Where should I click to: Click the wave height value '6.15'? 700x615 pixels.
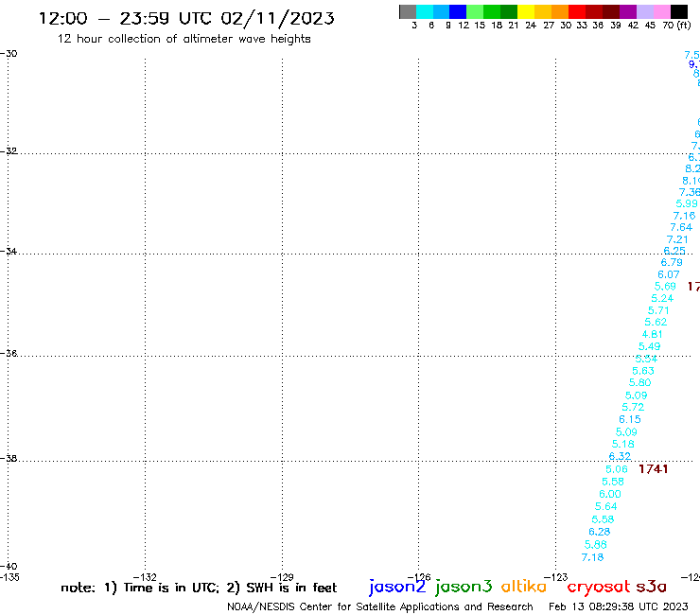[x=629, y=419]
